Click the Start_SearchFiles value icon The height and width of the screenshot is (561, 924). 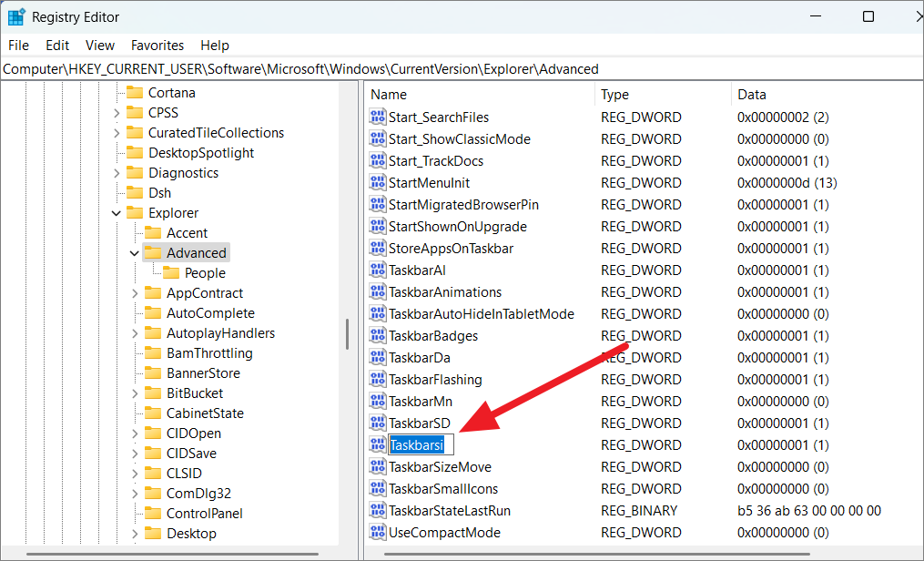tap(377, 117)
